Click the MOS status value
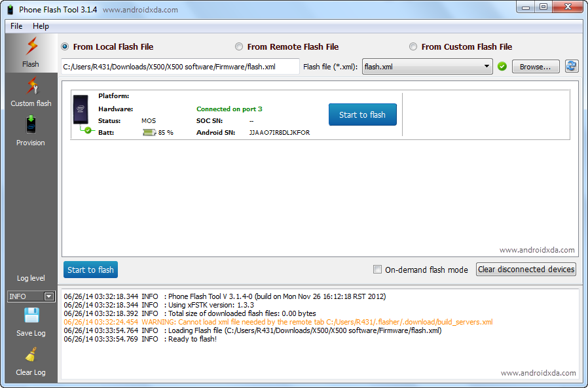588x388 pixels. click(x=149, y=120)
